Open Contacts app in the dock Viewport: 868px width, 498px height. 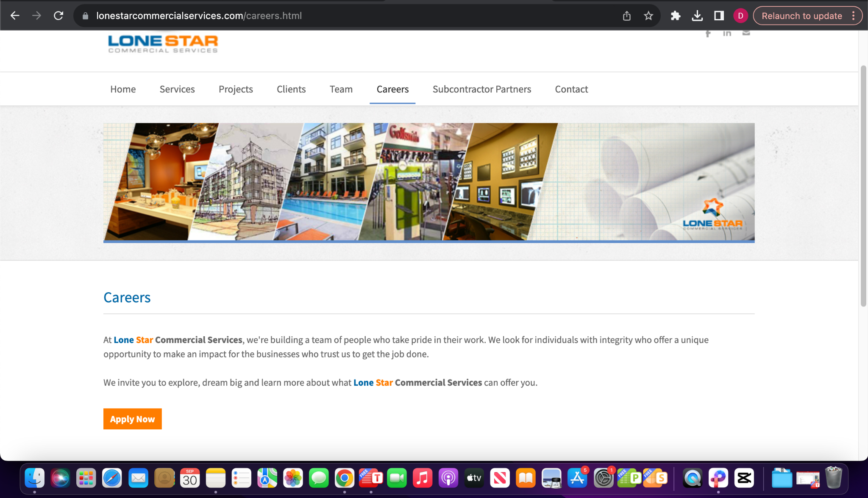pos(164,478)
